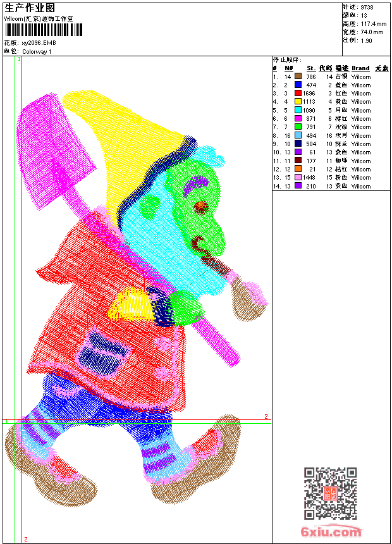392x544 pixels.
Task: Click the design file name xy2096.EMB
Action: coord(39,43)
